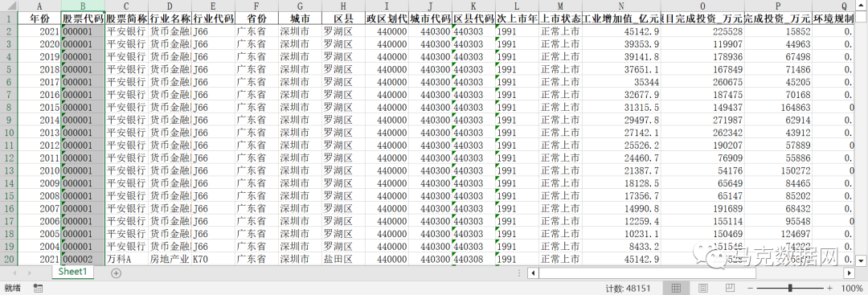Select column G header
The image size is (868, 295).
pos(300,6)
